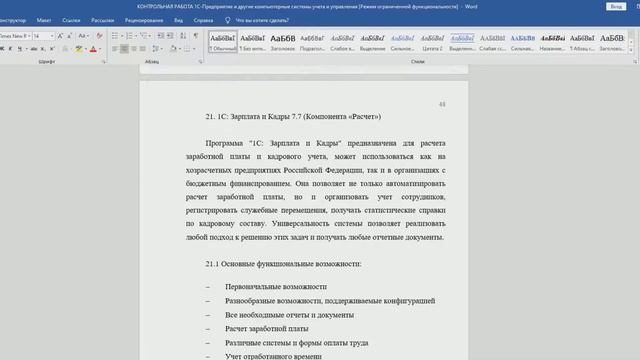This screenshot has height=360, width=640.
Task: Apply red font color
Action: [93, 49]
